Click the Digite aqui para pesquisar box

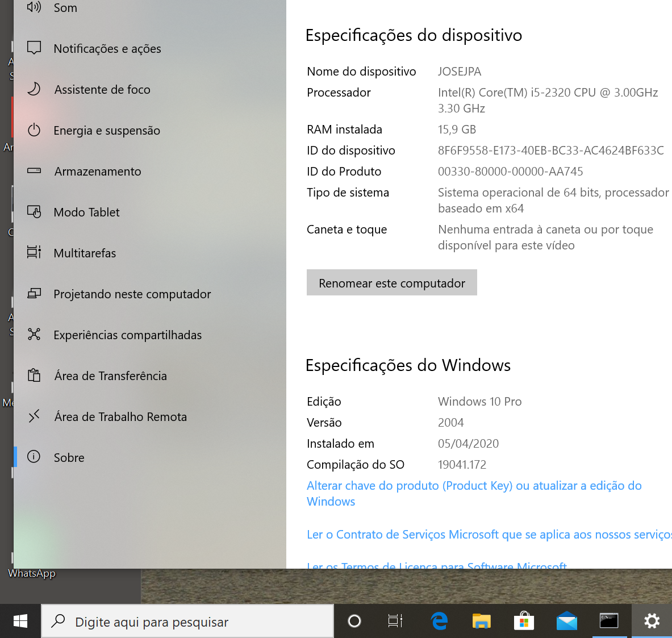click(x=187, y=622)
